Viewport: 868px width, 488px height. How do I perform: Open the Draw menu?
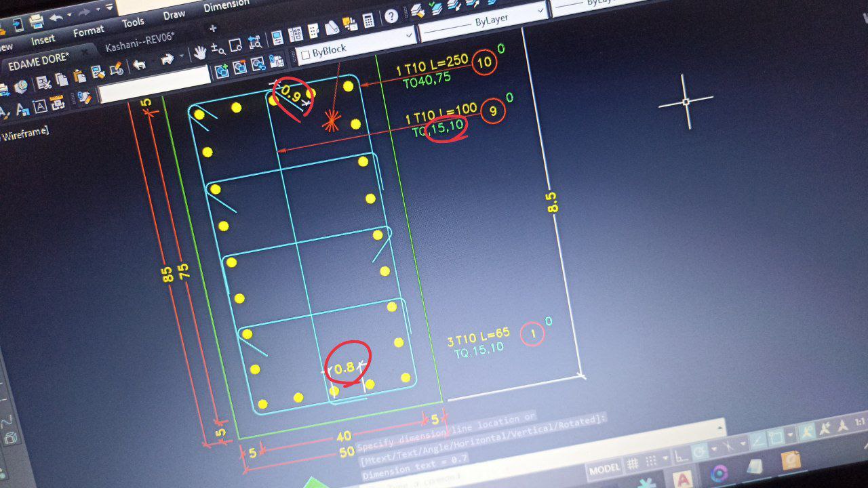174,14
